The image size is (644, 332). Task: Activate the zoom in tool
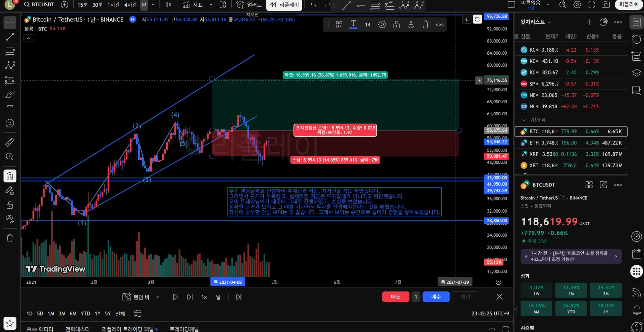tap(10, 157)
